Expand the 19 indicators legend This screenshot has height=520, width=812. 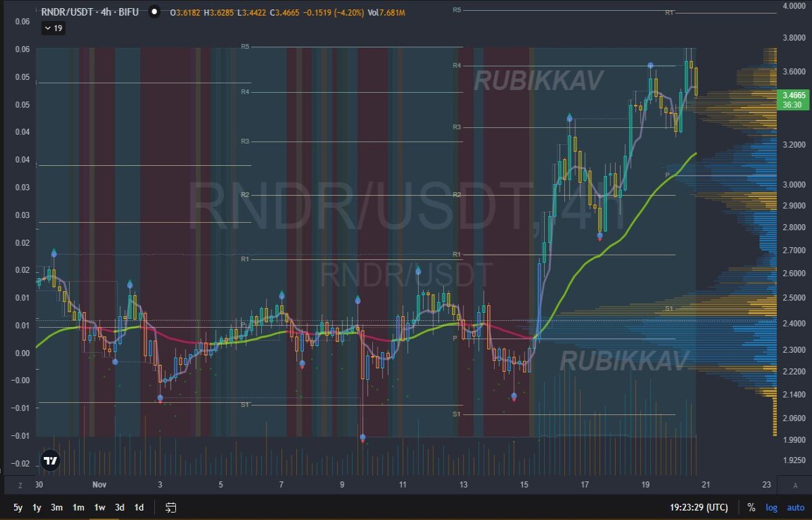click(53, 28)
